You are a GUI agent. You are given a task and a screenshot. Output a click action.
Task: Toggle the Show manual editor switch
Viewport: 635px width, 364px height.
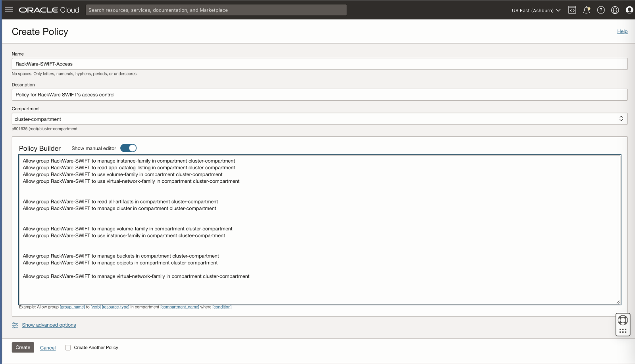(129, 148)
